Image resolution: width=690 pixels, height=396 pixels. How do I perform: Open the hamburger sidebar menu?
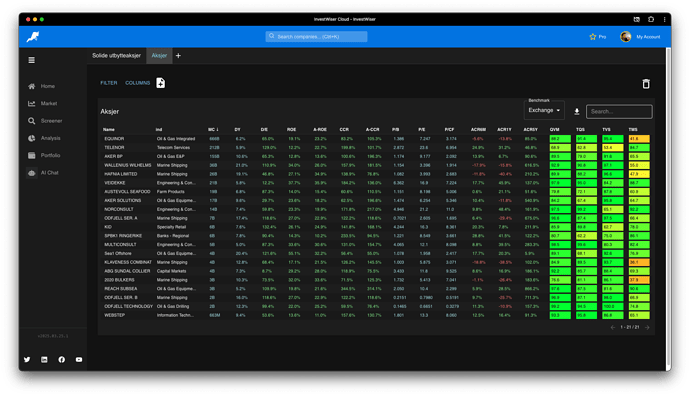32,60
